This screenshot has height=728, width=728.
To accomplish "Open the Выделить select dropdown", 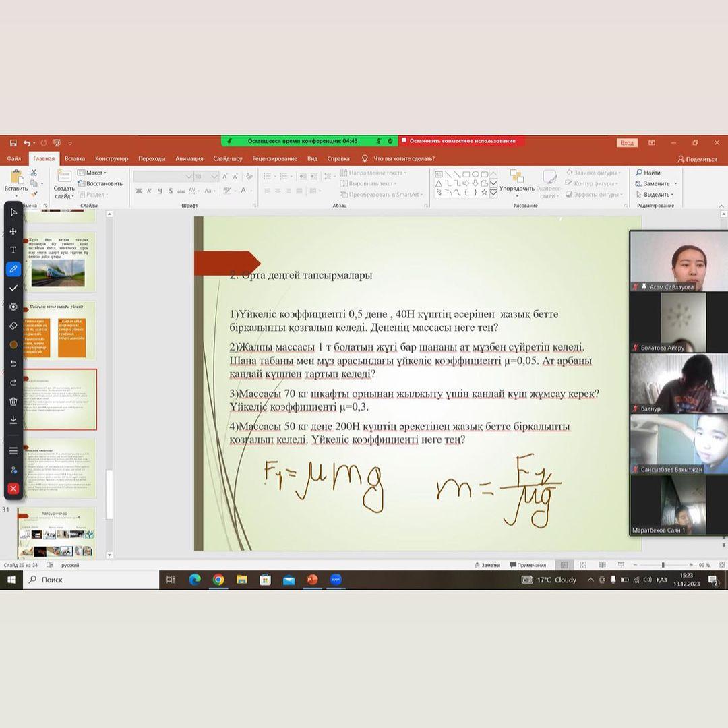I will [654, 195].
